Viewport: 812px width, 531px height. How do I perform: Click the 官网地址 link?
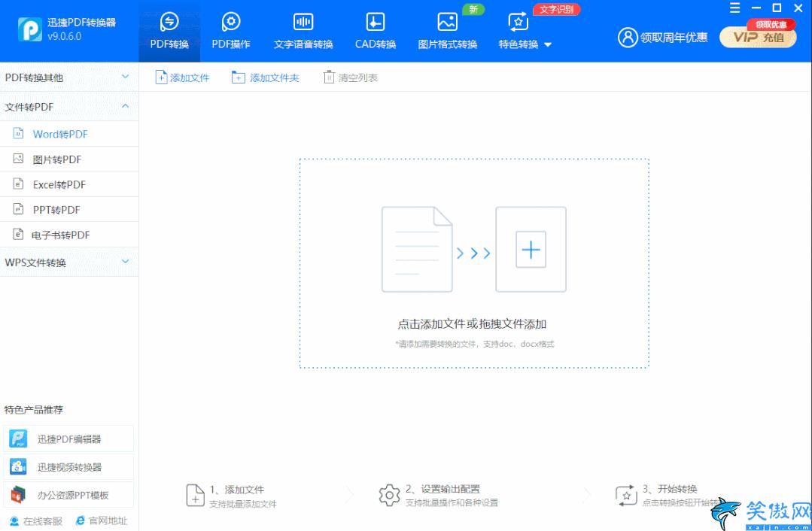[x=102, y=520]
